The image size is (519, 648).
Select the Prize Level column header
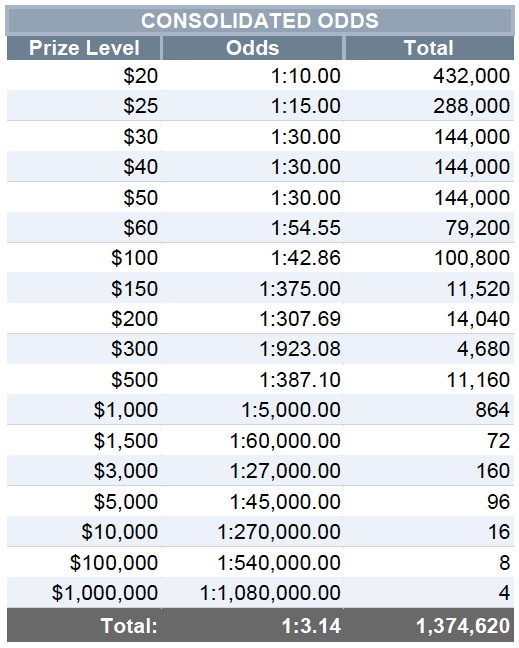(84, 48)
